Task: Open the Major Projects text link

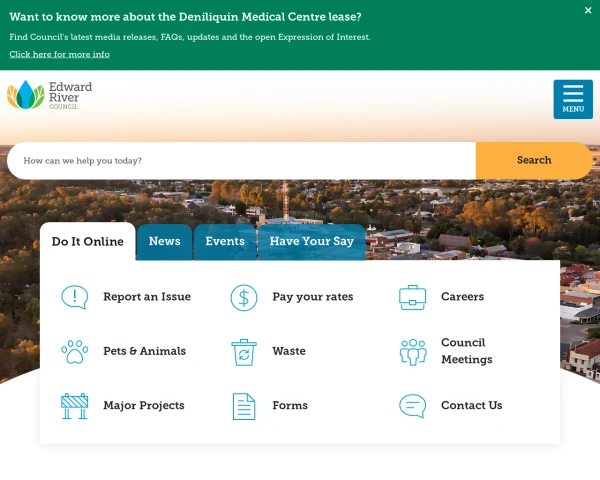Action: pos(144,405)
